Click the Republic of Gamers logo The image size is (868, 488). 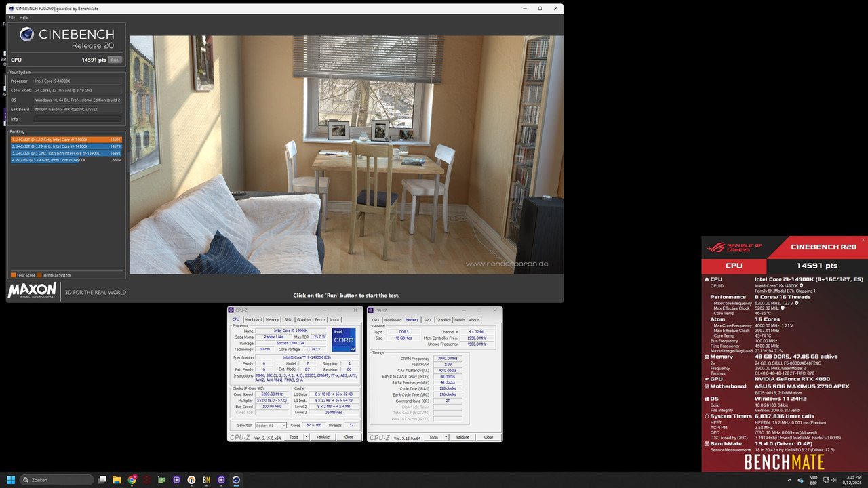tap(734, 247)
